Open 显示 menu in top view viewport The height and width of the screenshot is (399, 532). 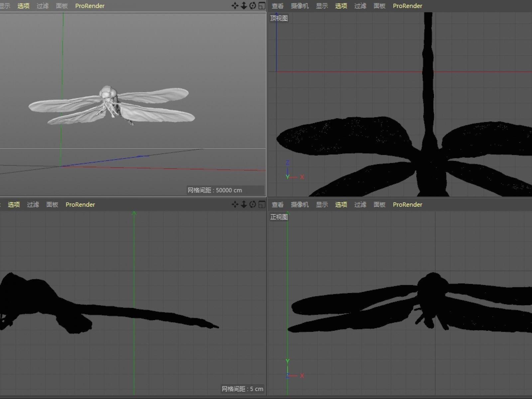[322, 6]
